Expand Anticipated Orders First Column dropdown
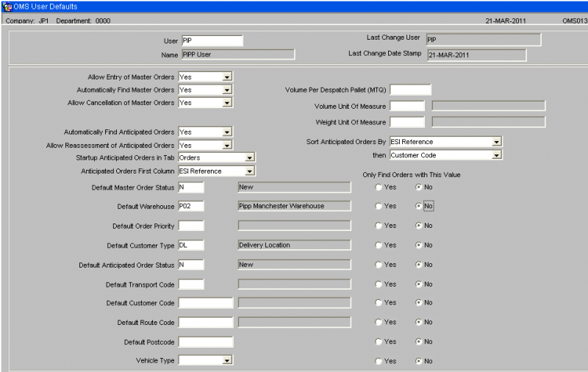Image resolution: width=588 pixels, height=372 pixels. coord(249,171)
